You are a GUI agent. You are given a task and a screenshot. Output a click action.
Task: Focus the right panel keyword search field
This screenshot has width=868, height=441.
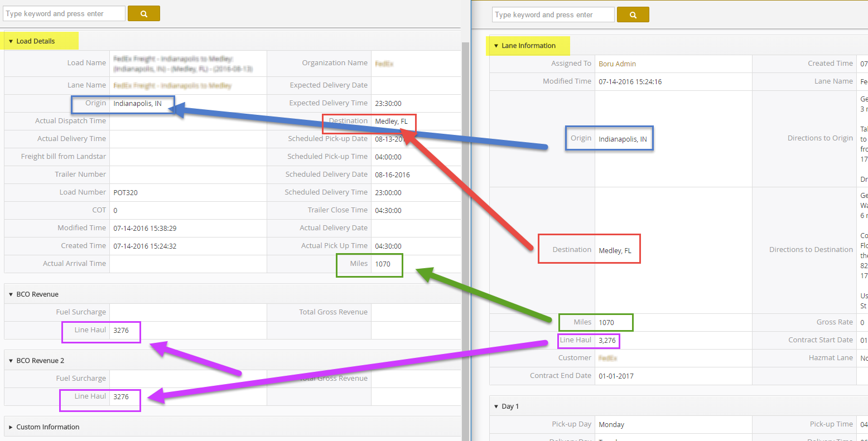pos(553,14)
